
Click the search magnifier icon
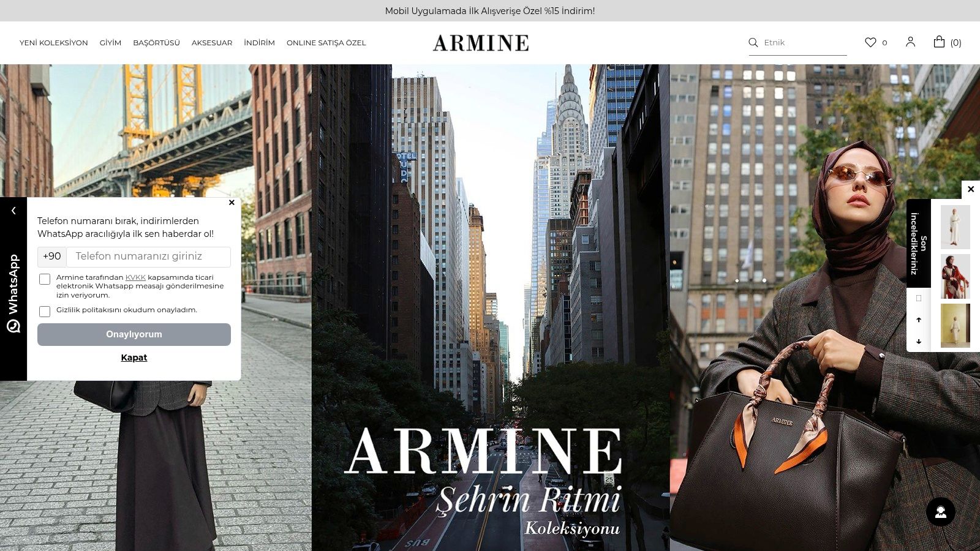[x=753, y=42]
